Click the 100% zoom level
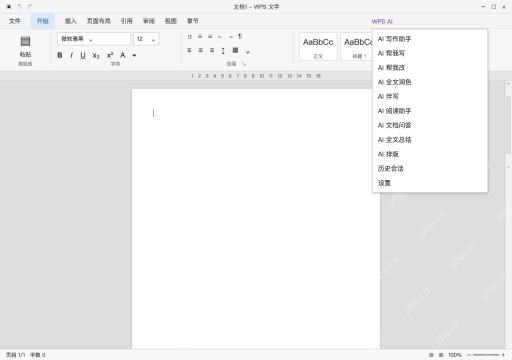Screen dimensions: 512x360 click(455, 355)
